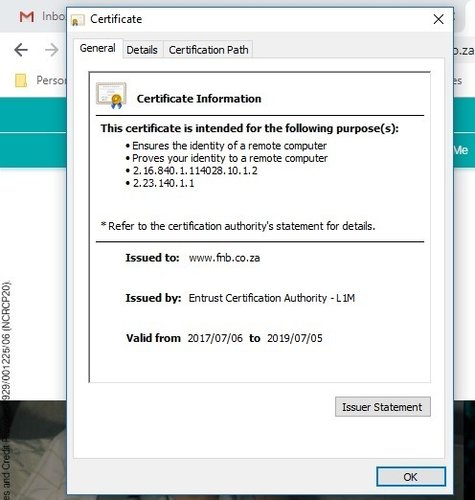The image size is (475, 500).
Task: Switch to the Details tab
Action: point(142,50)
